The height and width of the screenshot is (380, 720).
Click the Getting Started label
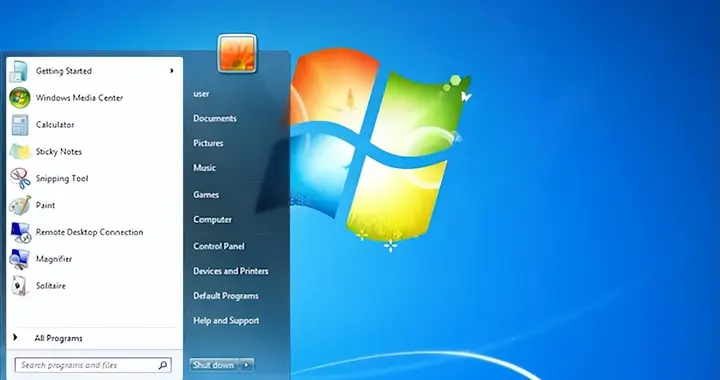pyautogui.click(x=64, y=71)
